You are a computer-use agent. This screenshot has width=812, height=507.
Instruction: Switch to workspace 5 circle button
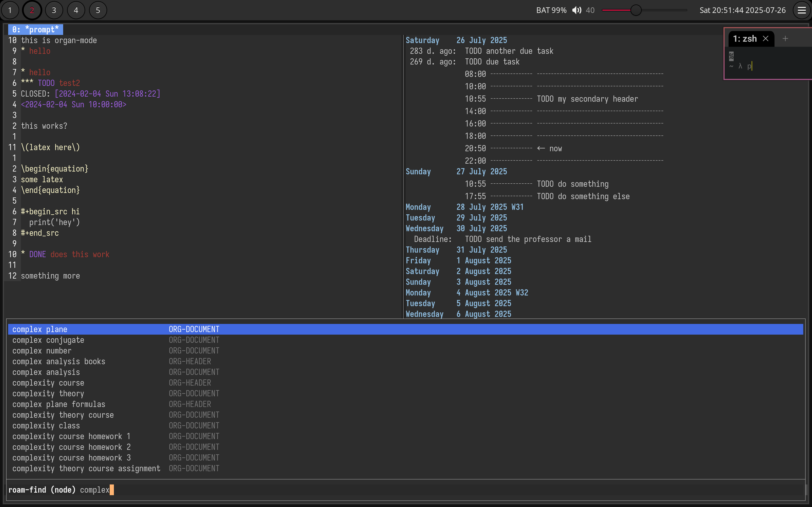98,10
